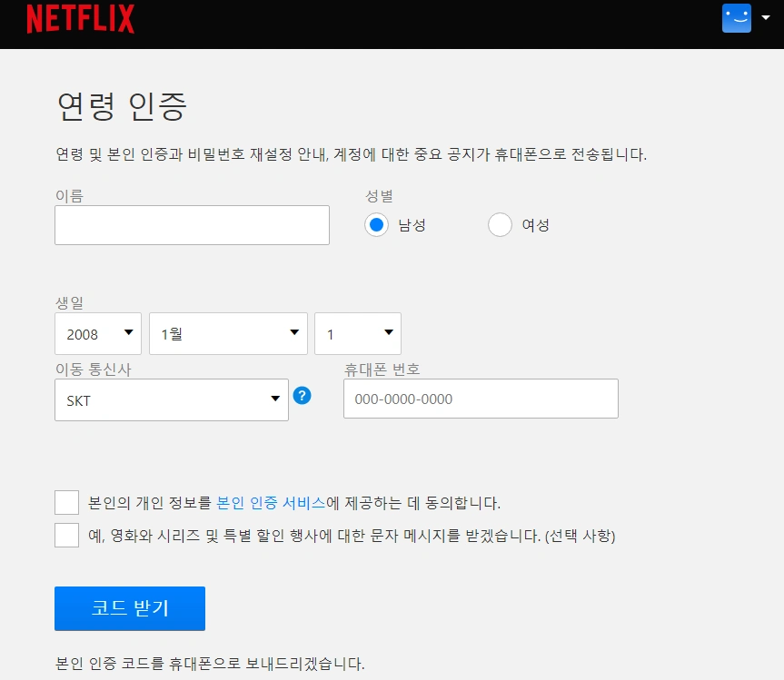Click the 생일 label text

click(70, 303)
